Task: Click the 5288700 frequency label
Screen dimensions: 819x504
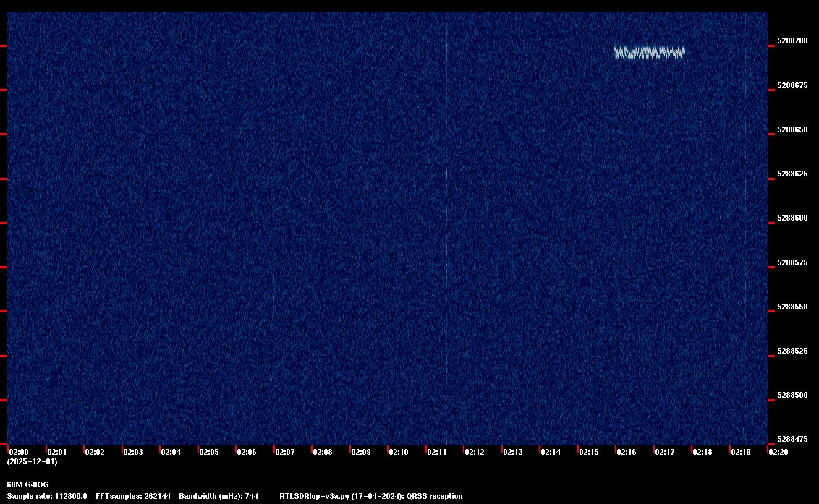Action: [792, 40]
